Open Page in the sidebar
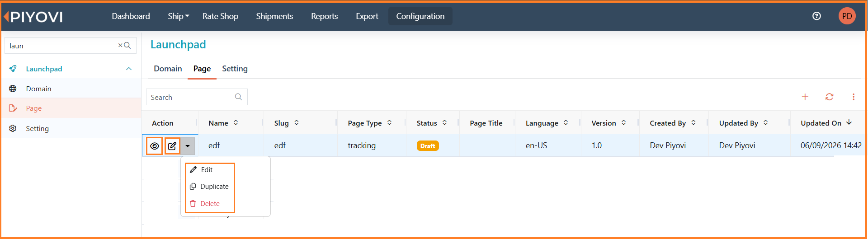 click(x=71, y=108)
